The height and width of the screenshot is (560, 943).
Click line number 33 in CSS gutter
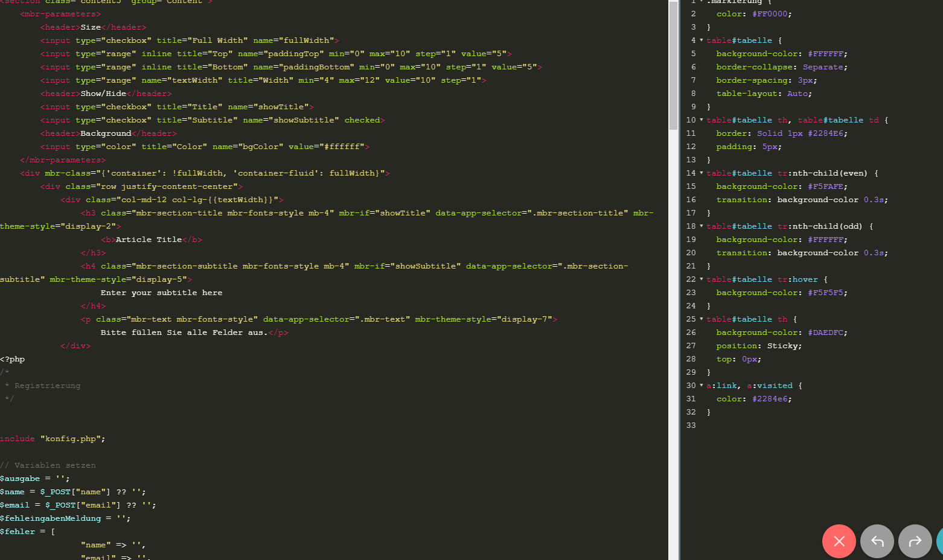pos(691,425)
